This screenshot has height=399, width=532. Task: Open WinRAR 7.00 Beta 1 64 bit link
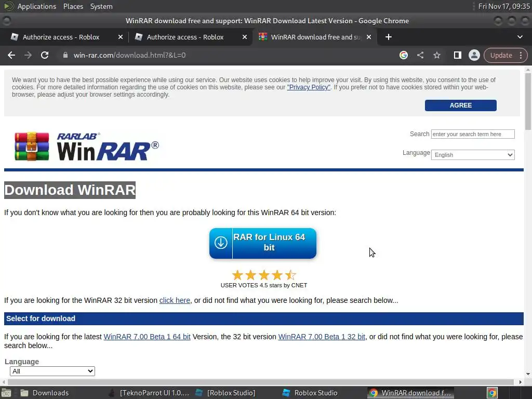click(147, 337)
